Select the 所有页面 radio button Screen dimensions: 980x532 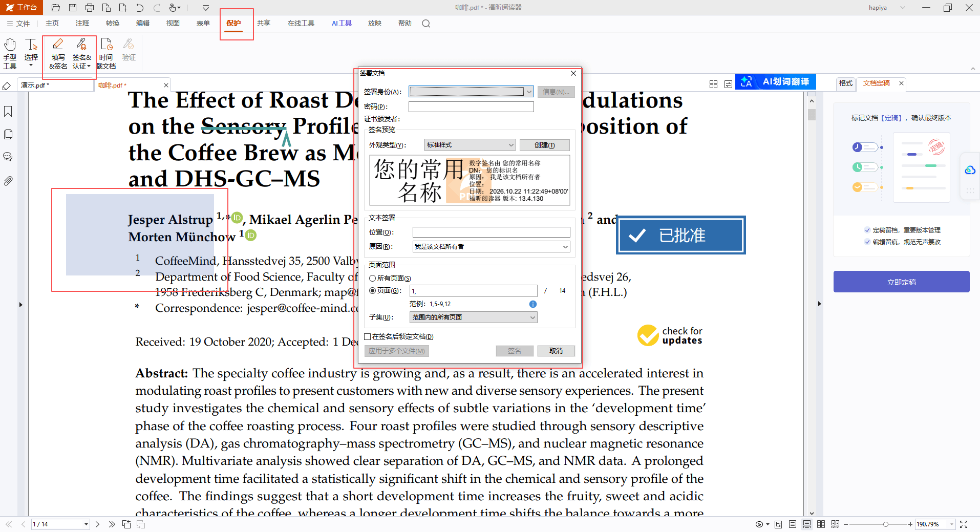(x=372, y=279)
